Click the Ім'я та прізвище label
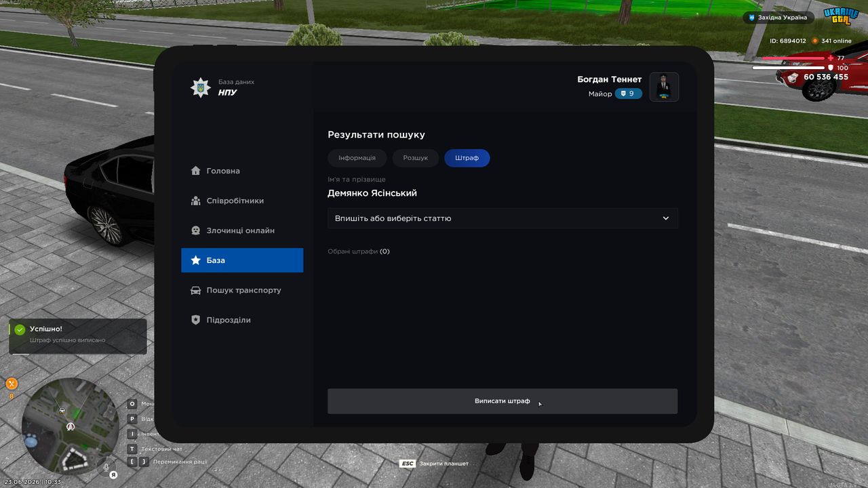This screenshot has height=488, width=868. coord(357,180)
